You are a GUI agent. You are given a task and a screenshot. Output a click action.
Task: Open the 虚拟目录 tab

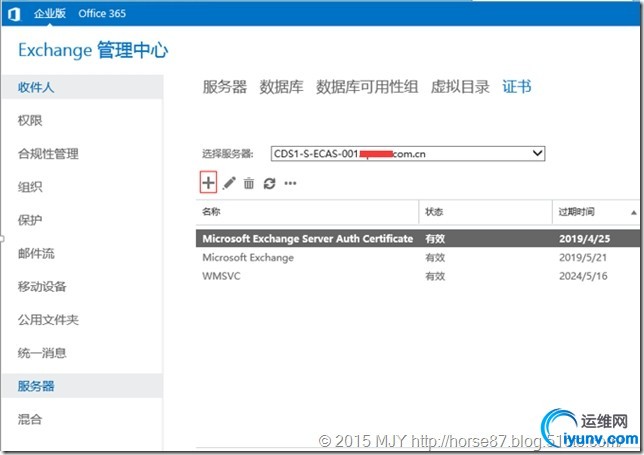[x=460, y=87]
